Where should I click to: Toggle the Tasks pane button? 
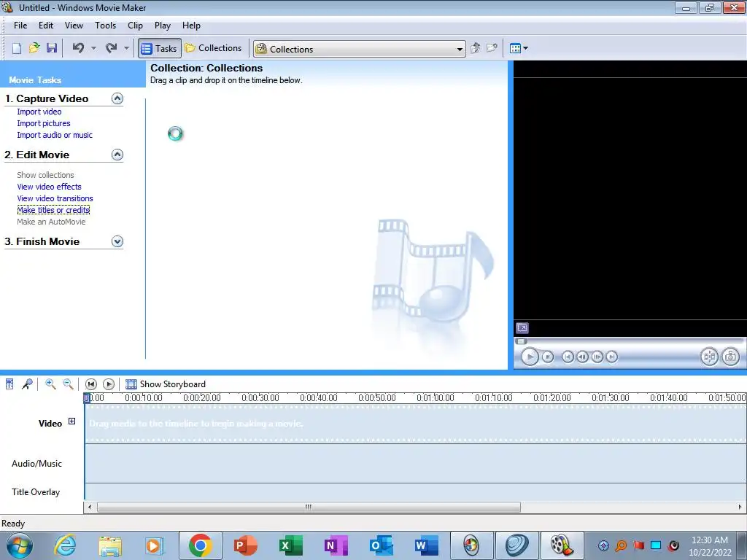click(160, 48)
